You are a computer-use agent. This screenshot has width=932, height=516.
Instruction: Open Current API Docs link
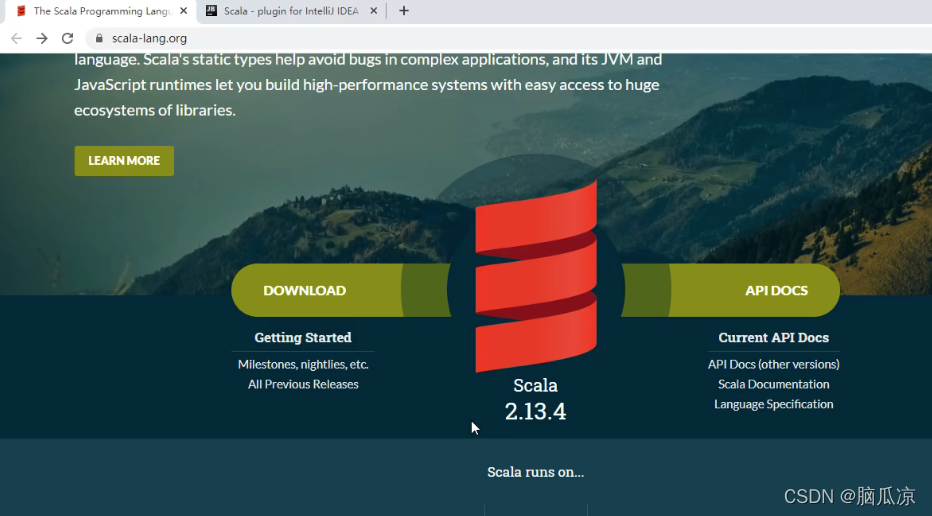coord(773,338)
